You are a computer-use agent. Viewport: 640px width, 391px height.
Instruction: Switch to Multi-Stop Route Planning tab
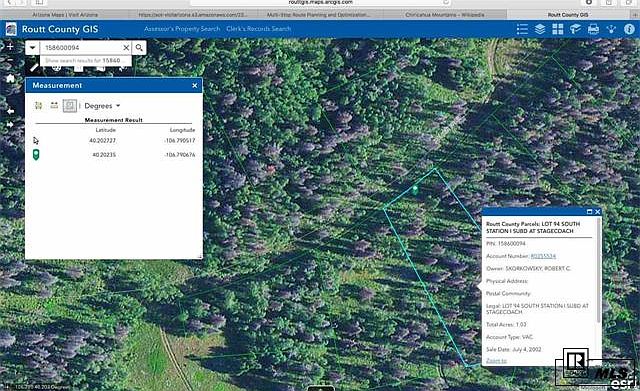click(319, 15)
